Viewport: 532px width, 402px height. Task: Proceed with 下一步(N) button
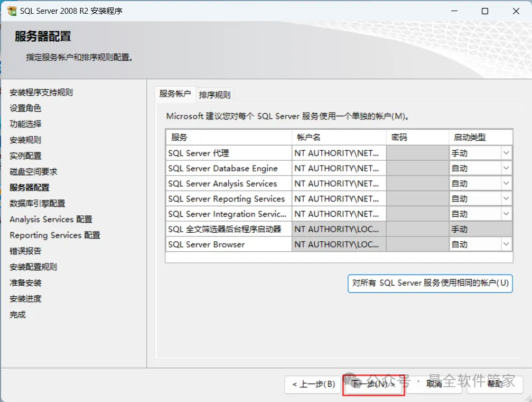[373, 385]
